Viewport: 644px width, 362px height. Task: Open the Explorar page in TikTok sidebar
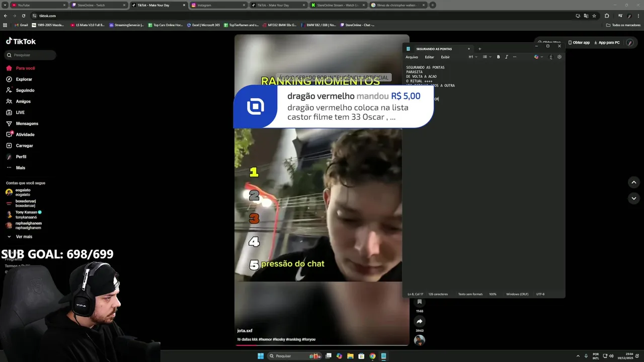click(x=19, y=79)
